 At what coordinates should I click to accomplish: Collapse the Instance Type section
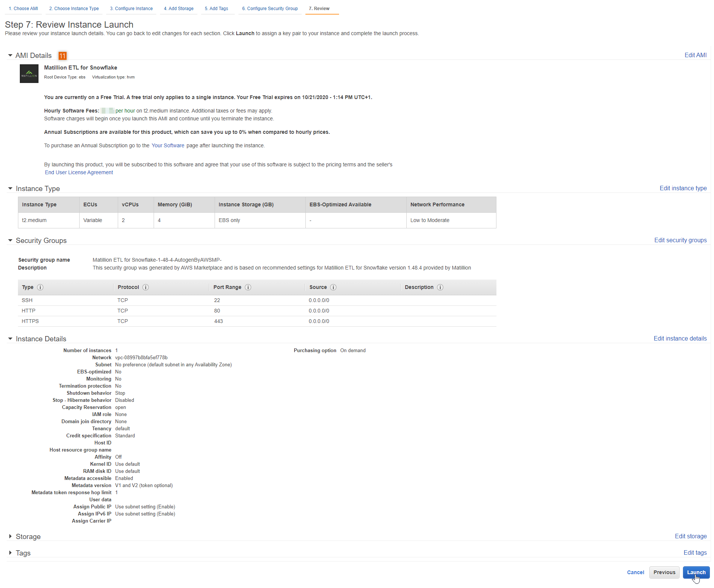coord(10,188)
